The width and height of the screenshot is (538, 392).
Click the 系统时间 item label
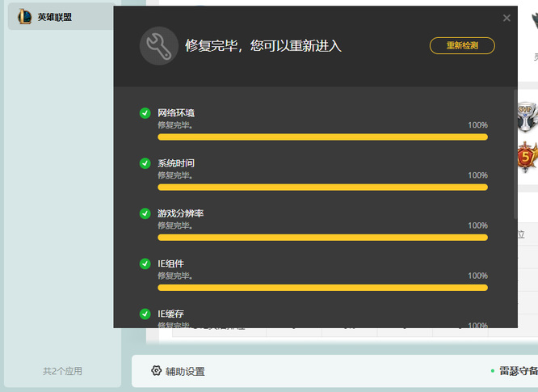pyautogui.click(x=176, y=163)
